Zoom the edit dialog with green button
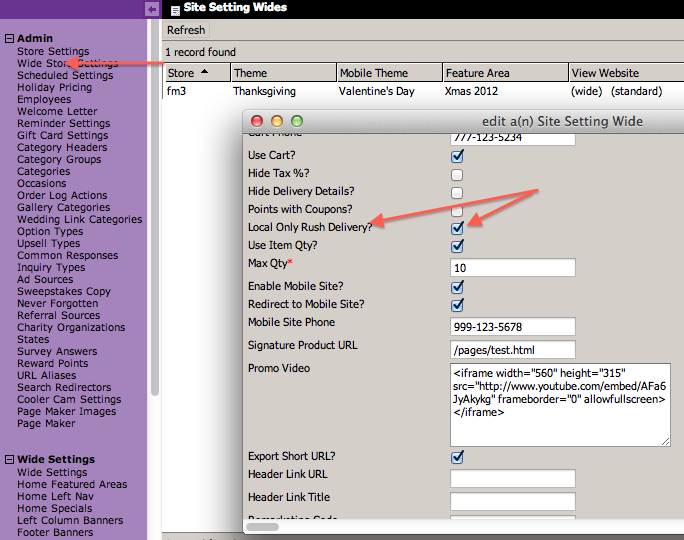684x540 pixels. tap(296, 121)
